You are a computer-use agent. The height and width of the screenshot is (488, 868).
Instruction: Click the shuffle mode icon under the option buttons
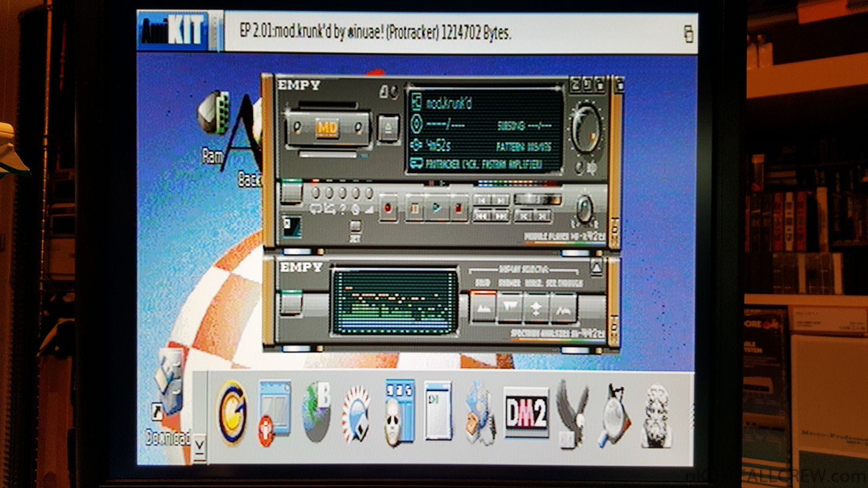pos(329,209)
